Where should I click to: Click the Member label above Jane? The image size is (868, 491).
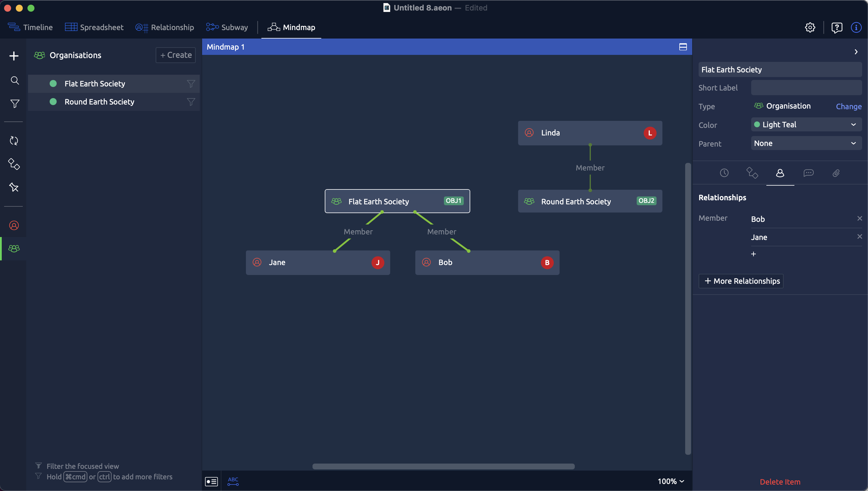(358, 232)
